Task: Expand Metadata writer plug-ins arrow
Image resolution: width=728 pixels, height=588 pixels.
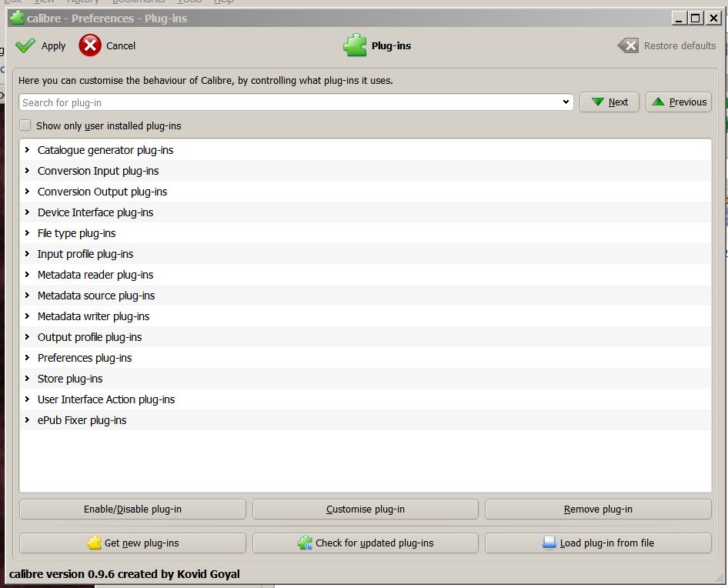Action: click(x=27, y=316)
